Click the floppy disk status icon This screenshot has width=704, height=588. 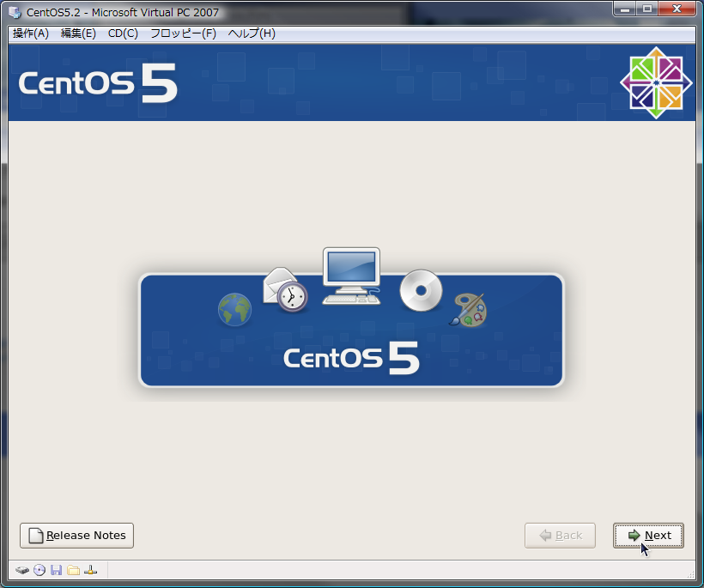(56, 570)
